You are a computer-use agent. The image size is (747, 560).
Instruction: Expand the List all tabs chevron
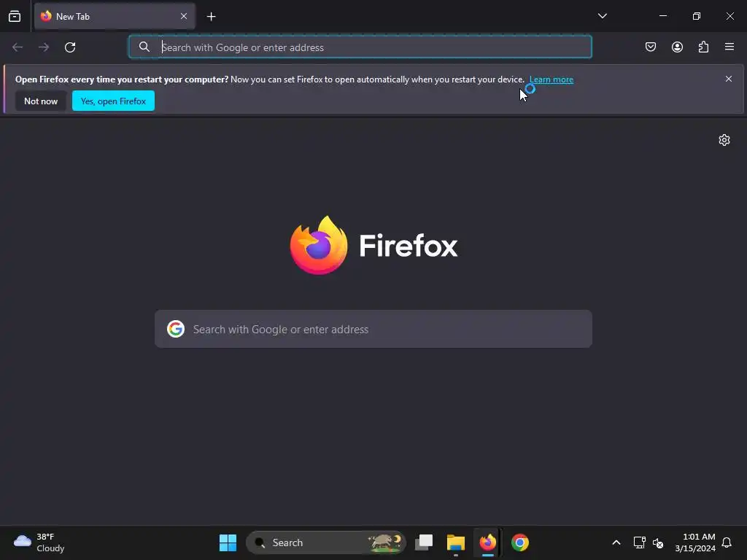coord(602,16)
